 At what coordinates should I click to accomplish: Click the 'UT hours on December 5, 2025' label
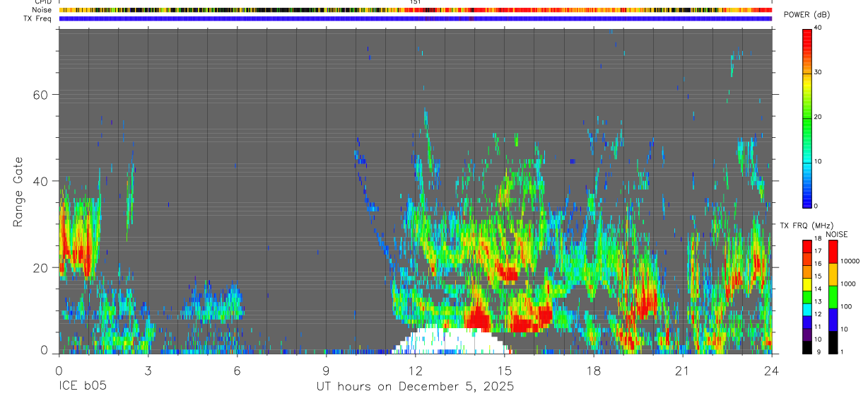coord(415,387)
